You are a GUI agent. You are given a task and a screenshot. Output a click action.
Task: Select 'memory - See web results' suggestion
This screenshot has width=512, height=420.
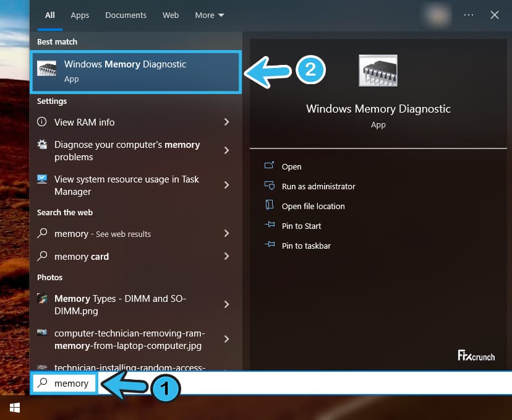136,234
